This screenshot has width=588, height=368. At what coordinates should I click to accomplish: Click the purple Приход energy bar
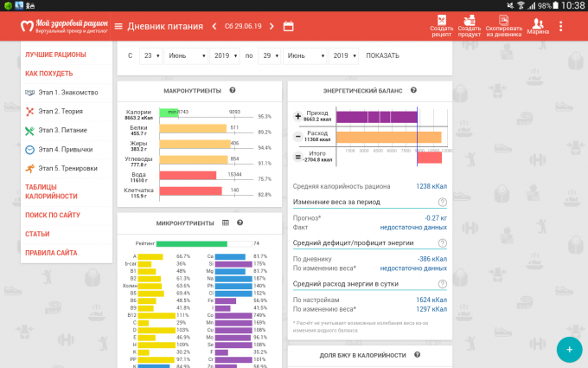(376, 116)
